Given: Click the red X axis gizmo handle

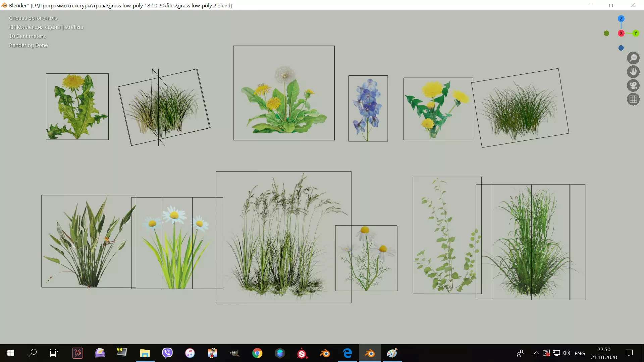Looking at the screenshot, I should [621, 33].
